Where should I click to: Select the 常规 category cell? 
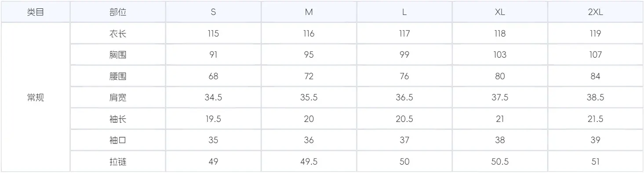pos(36,98)
